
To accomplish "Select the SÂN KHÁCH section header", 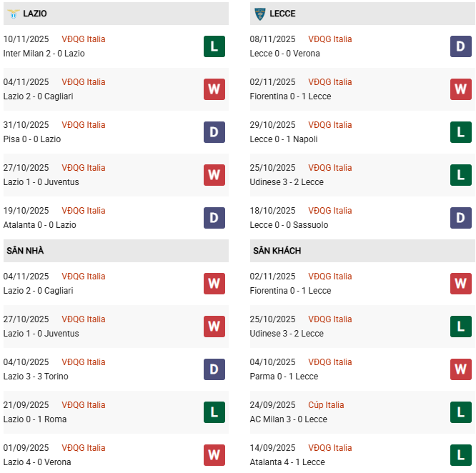I will 277,251.
